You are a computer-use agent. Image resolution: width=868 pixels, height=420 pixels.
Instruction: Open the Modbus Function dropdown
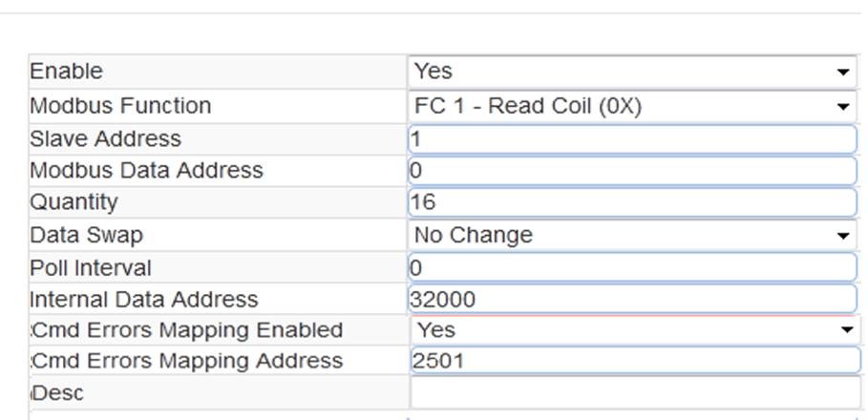(632, 106)
